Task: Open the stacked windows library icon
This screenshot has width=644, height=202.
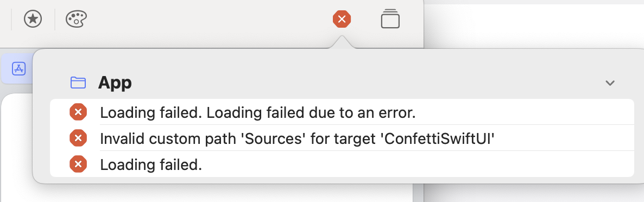Action: (x=390, y=18)
